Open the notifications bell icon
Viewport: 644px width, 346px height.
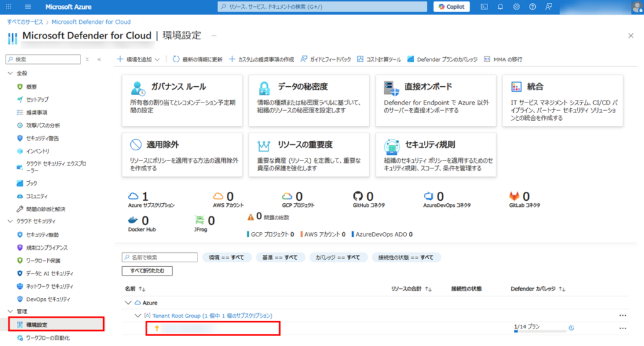tap(501, 7)
